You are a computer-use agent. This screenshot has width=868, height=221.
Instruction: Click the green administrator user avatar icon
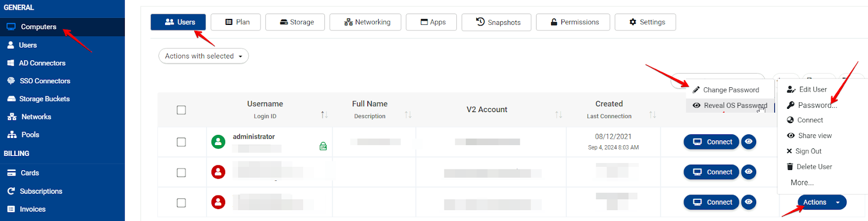point(218,142)
